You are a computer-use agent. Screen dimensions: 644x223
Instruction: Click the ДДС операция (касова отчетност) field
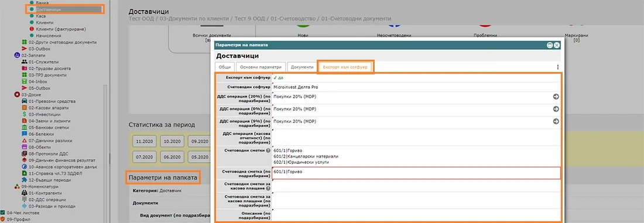(416, 137)
